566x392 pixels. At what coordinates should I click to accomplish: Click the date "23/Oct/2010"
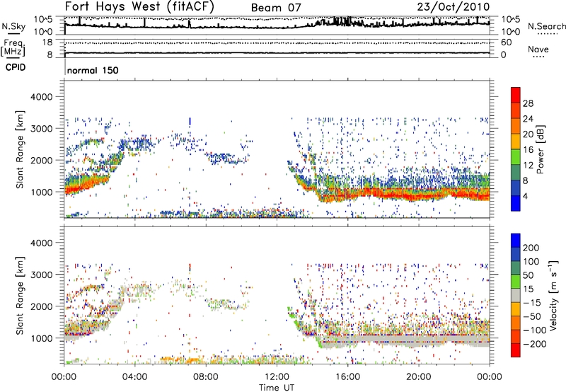tap(454, 7)
